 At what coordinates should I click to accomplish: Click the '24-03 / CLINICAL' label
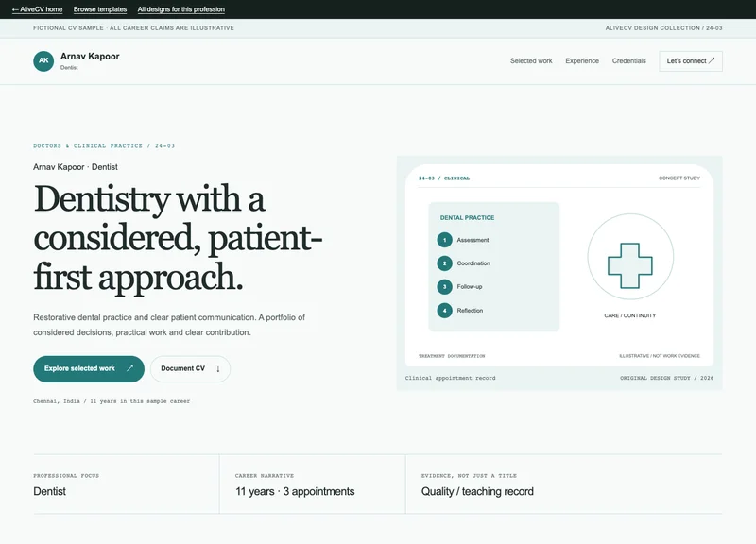tap(444, 178)
